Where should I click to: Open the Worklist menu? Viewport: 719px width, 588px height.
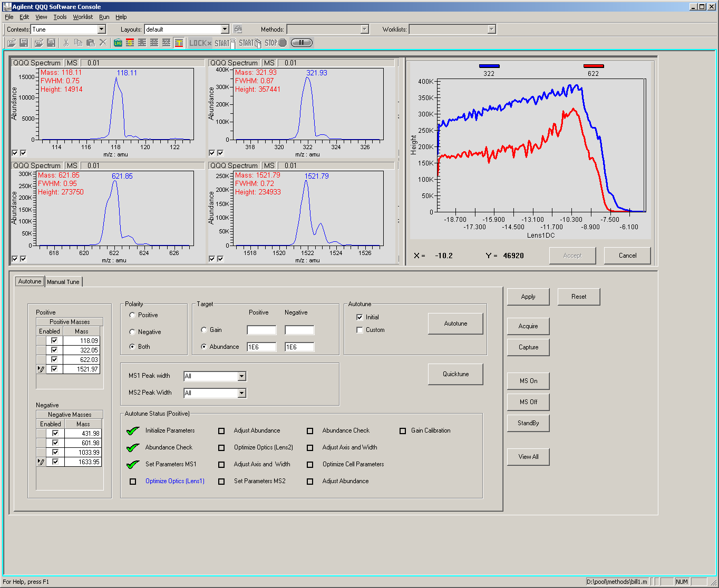pos(83,17)
